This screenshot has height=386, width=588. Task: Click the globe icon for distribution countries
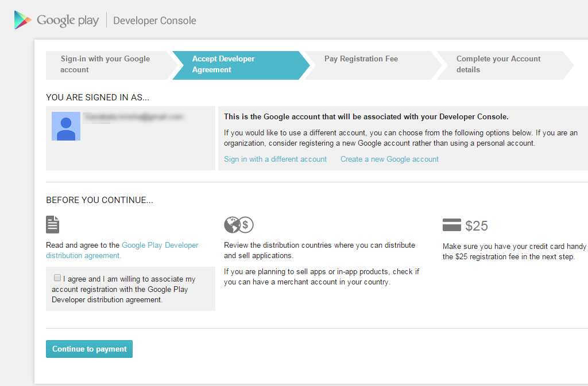click(x=232, y=225)
